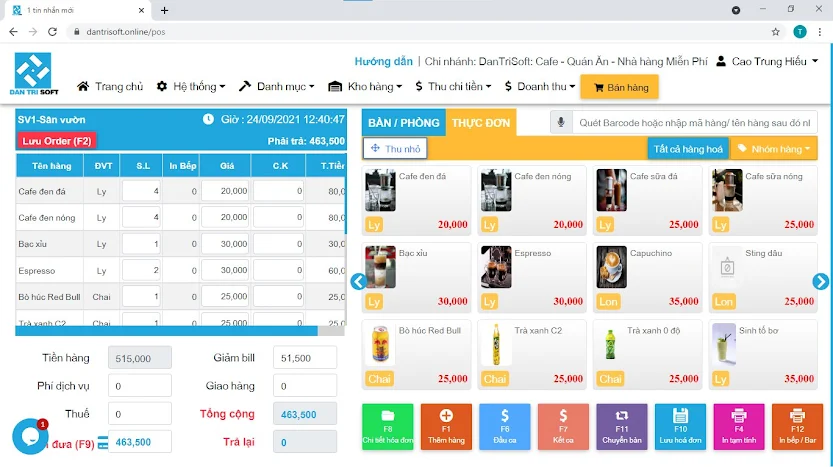Expand Danh mục menu
This screenshot has height=467, width=833.
276,86
